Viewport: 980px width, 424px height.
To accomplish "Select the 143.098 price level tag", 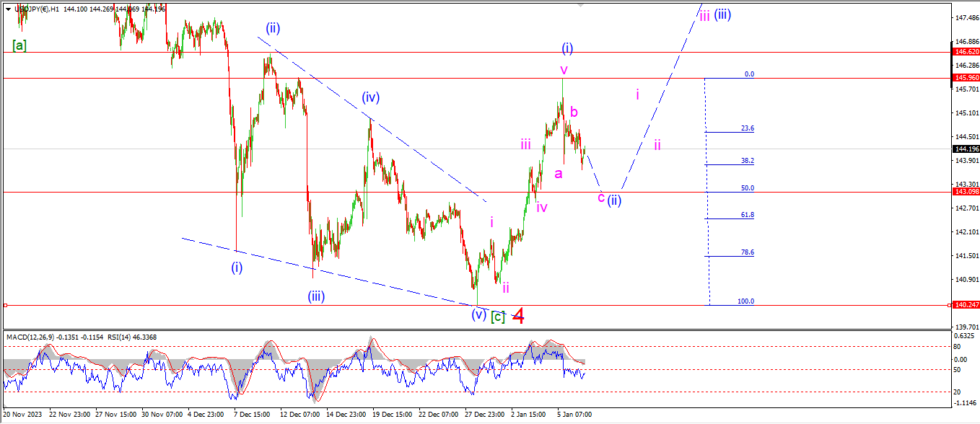I will pos(966,192).
